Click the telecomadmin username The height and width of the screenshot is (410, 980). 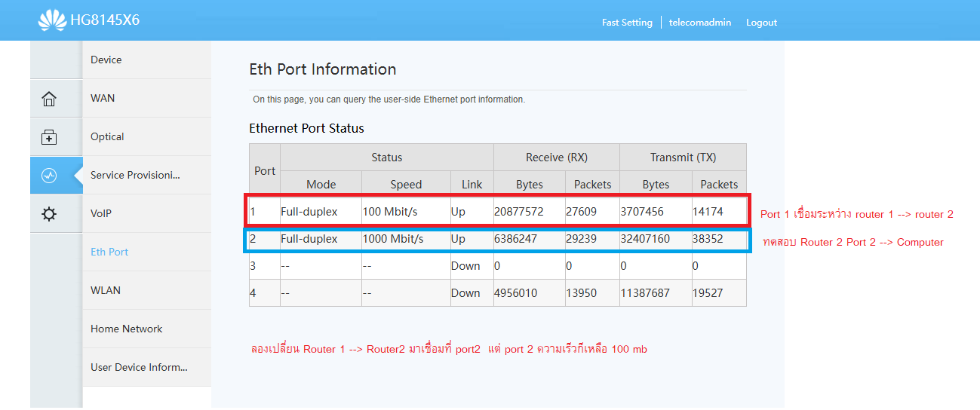(700, 23)
